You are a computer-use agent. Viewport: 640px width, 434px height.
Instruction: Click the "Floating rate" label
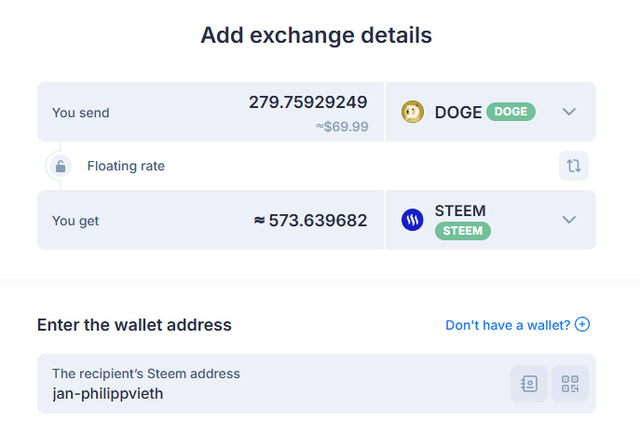pyautogui.click(x=126, y=166)
